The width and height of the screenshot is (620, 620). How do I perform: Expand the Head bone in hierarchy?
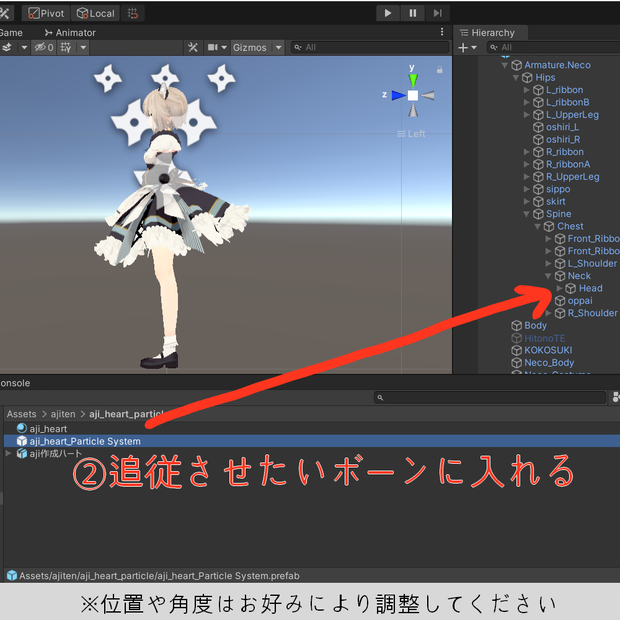[x=559, y=288]
